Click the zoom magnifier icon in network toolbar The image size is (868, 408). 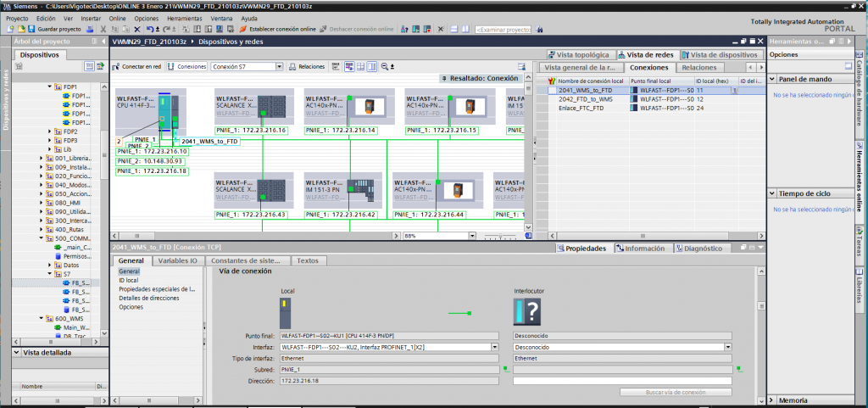tap(385, 66)
